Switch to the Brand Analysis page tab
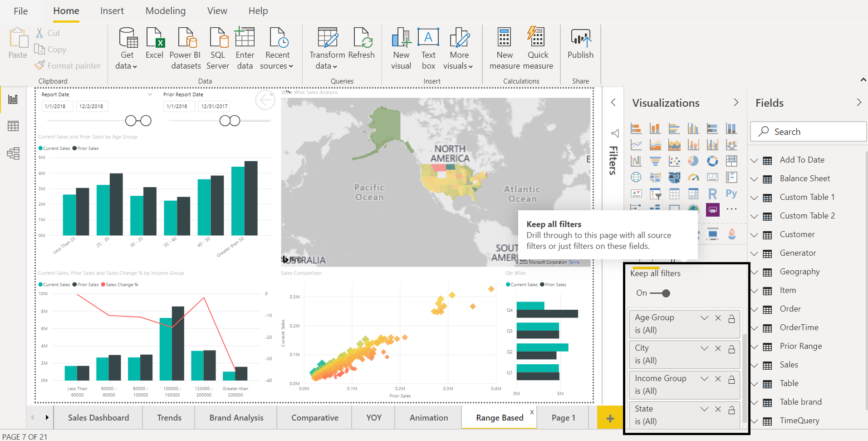868x441 pixels. pyautogui.click(x=236, y=418)
